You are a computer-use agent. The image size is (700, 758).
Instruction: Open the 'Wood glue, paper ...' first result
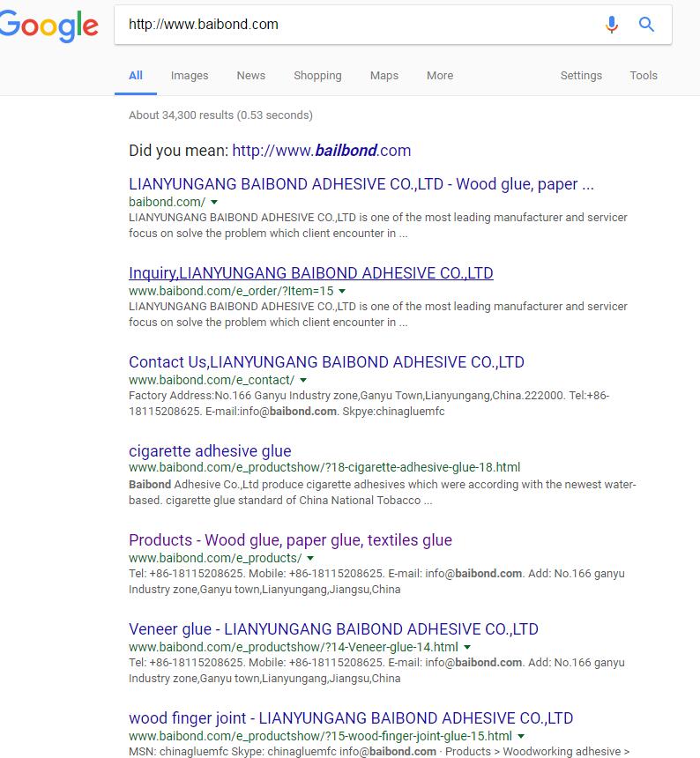(x=361, y=184)
